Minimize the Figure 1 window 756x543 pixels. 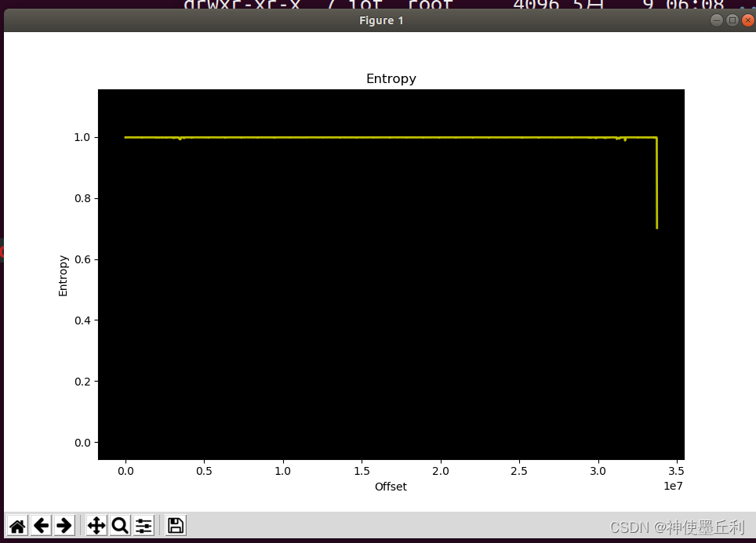[717, 20]
